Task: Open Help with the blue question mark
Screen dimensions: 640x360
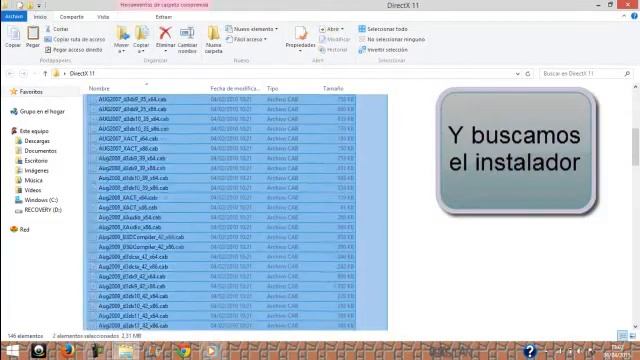Action: pyautogui.click(x=634, y=16)
